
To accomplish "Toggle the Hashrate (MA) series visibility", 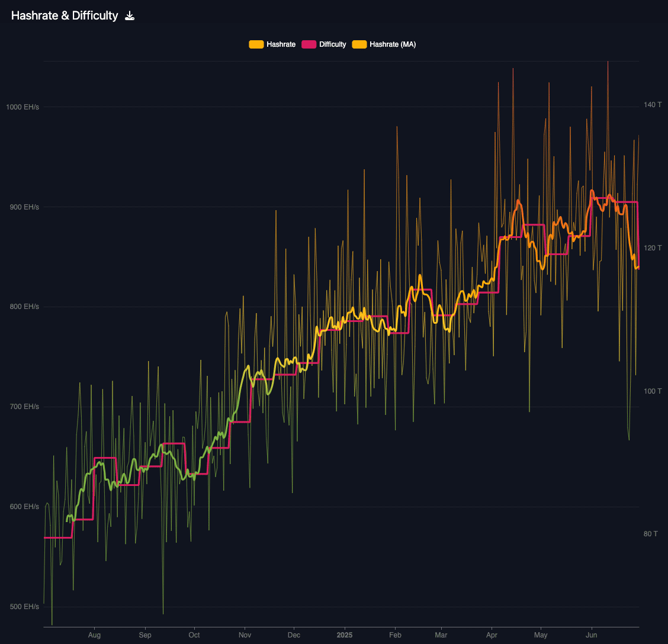I will 392,44.
